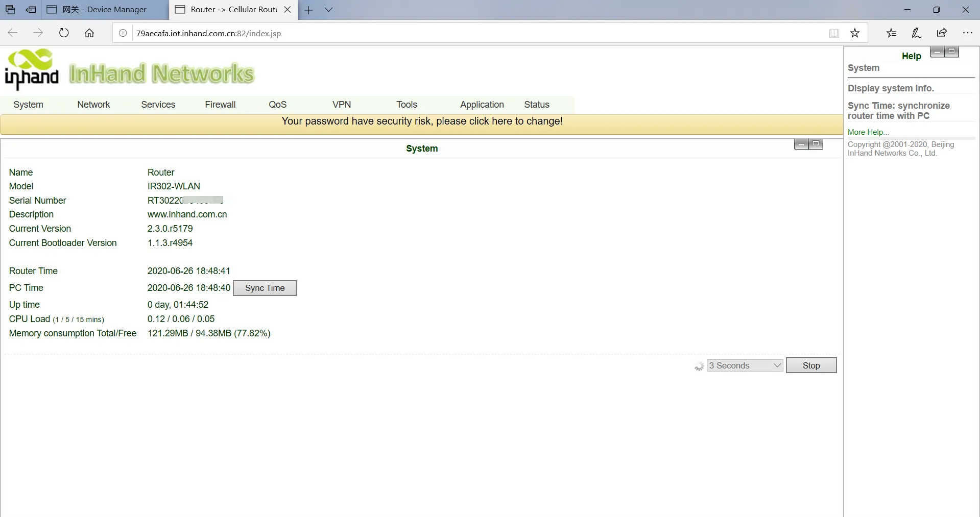This screenshot has width=980, height=517.
Task: Open the tabs you've set aside icon
Action: pyautogui.click(x=10, y=10)
